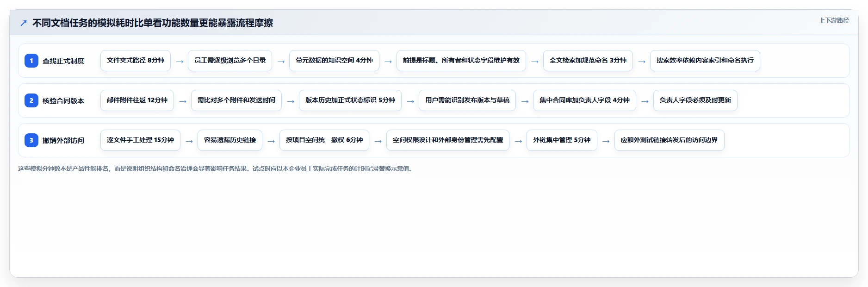The image size is (868, 287).
Task: Select the step 版本历史加正式状态标识 5分钟
Action: 350,100
